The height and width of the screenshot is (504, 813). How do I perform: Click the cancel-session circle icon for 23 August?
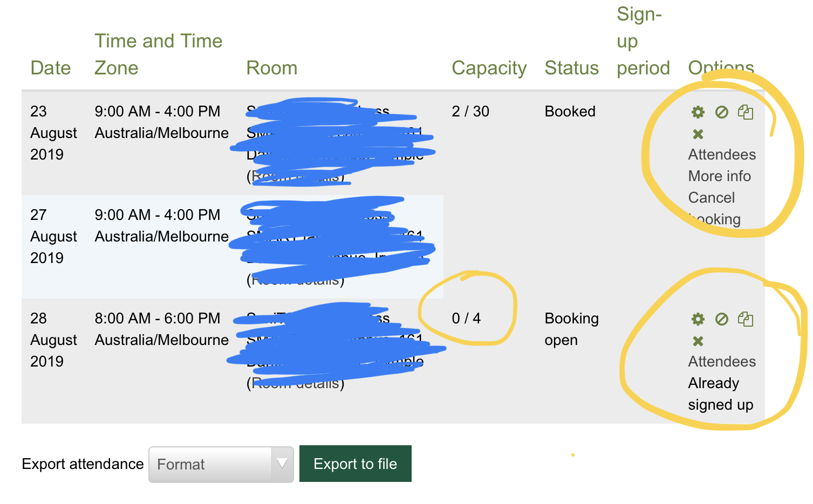pyautogui.click(x=722, y=112)
